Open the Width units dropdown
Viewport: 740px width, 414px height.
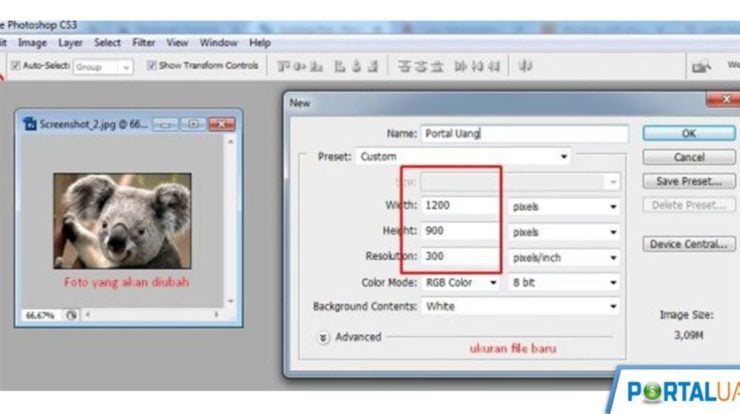[564, 206]
